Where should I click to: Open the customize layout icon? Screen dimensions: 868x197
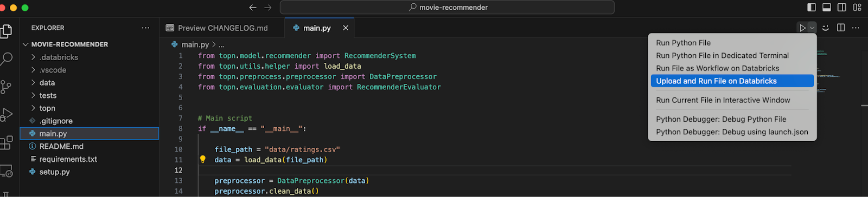[857, 7]
